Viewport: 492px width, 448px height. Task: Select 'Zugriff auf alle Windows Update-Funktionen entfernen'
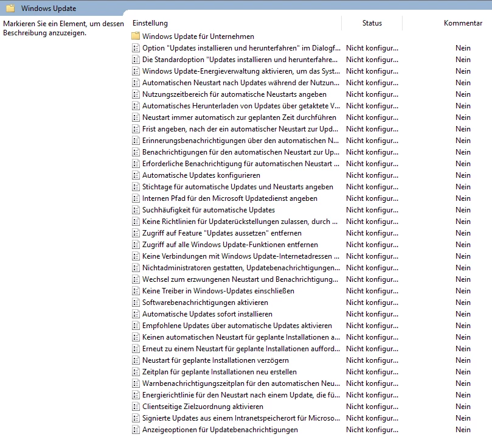(x=230, y=245)
